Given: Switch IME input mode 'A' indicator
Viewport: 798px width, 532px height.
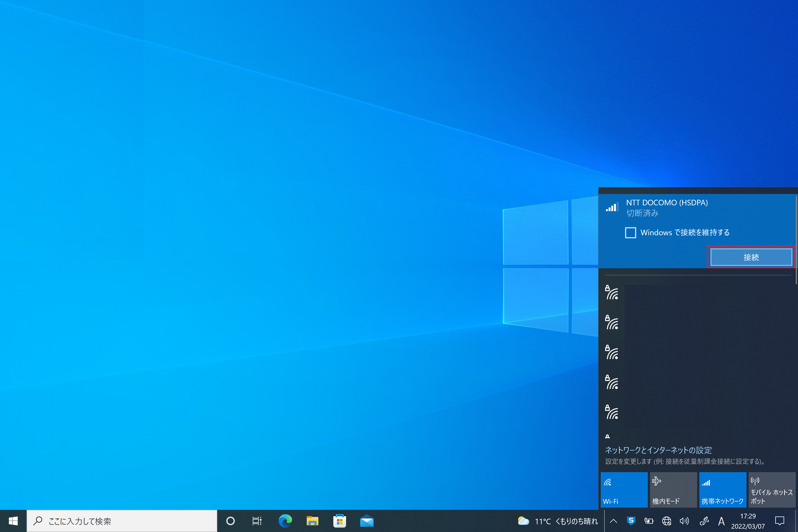Looking at the screenshot, I should 721,521.
